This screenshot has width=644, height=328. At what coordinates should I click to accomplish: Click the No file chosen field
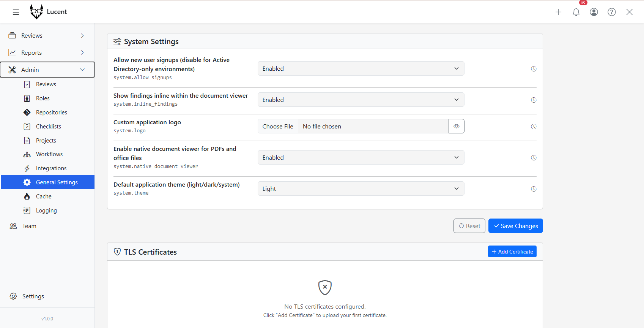coord(373,126)
